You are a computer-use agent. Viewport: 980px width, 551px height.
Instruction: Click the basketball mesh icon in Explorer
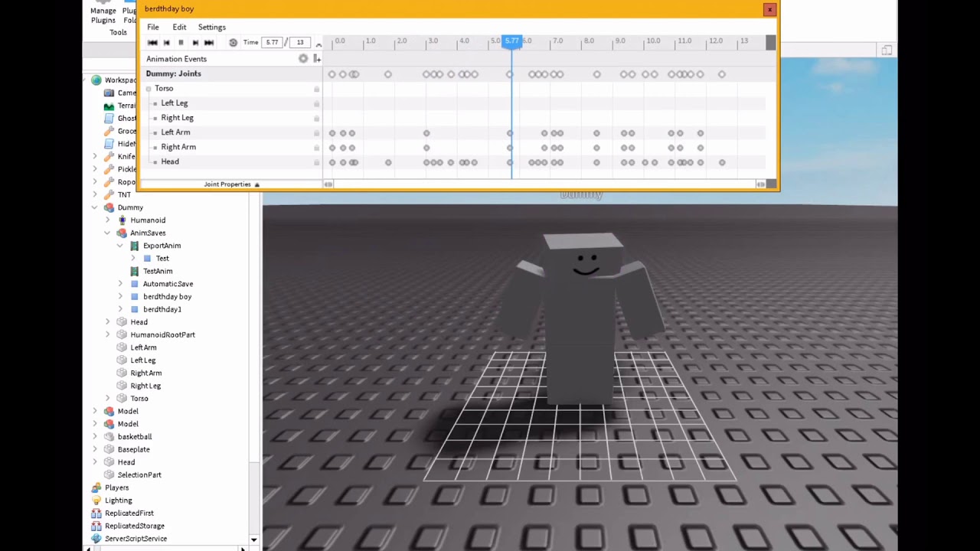(x=109, y=437)
